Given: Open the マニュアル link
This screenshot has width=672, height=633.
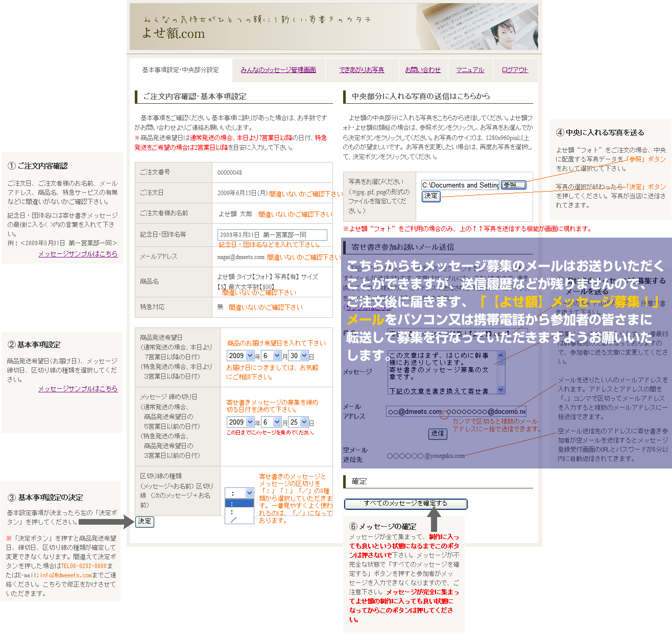Looking at the screenshot, I should 470,70.
